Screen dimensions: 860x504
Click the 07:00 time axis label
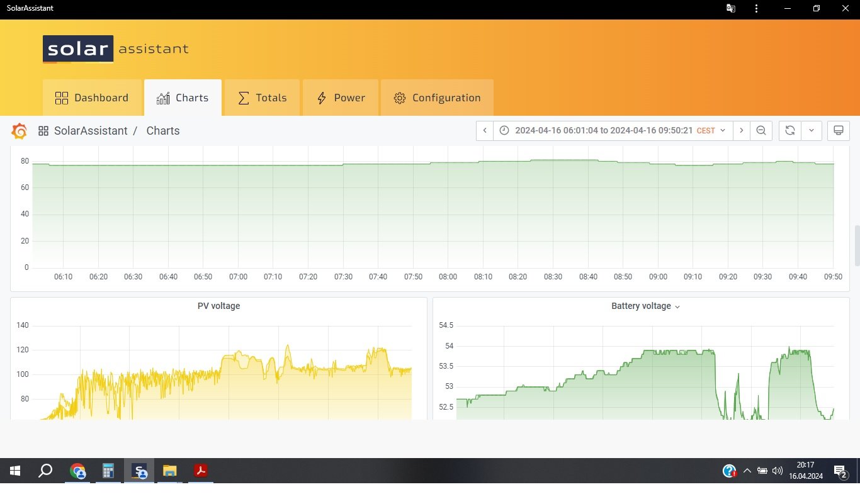coord(238,277)
